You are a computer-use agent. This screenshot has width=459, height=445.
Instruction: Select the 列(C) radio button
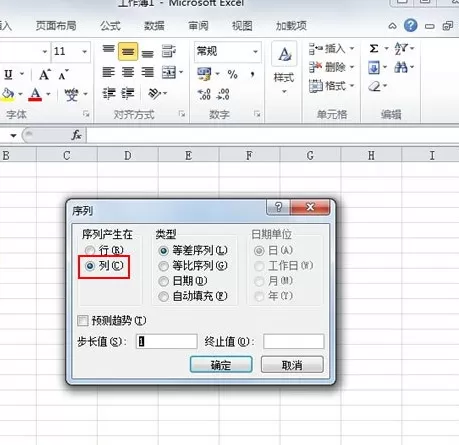(x=90, y=266)
